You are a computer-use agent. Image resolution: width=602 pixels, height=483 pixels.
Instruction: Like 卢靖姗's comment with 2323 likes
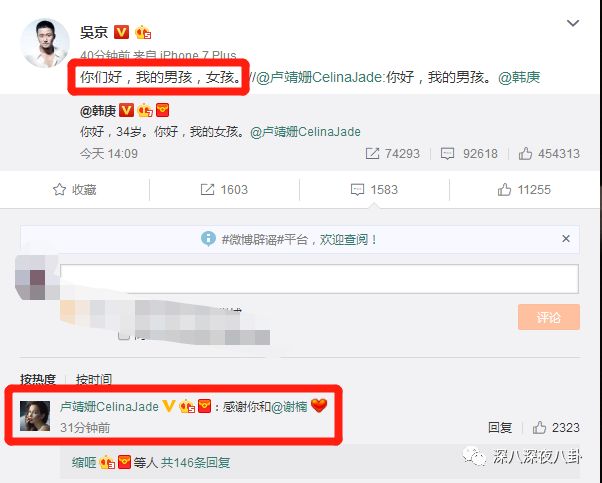point(539,427)
